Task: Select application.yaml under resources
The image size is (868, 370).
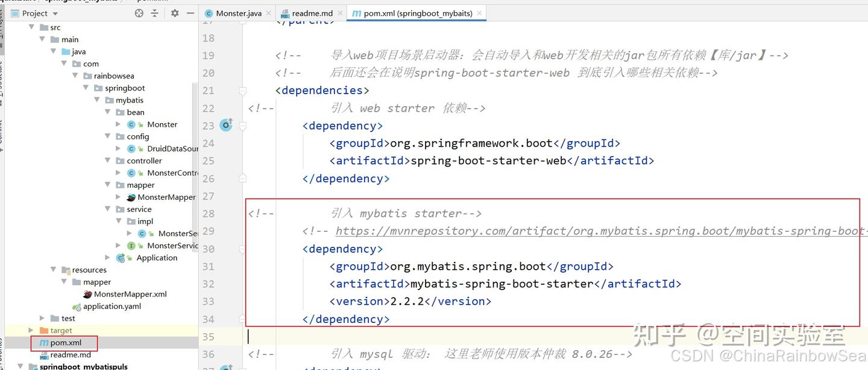Action: pos(112,306)
